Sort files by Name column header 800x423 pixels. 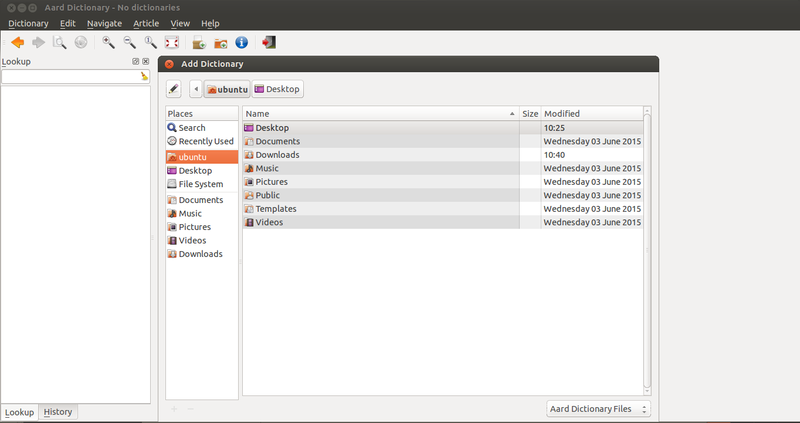coord(381,114)
